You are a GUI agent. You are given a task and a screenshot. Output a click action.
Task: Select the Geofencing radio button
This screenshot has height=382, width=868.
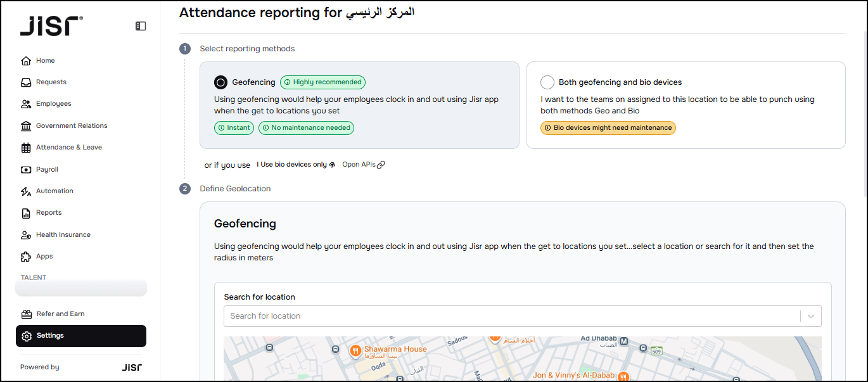[x=220, y=82]
